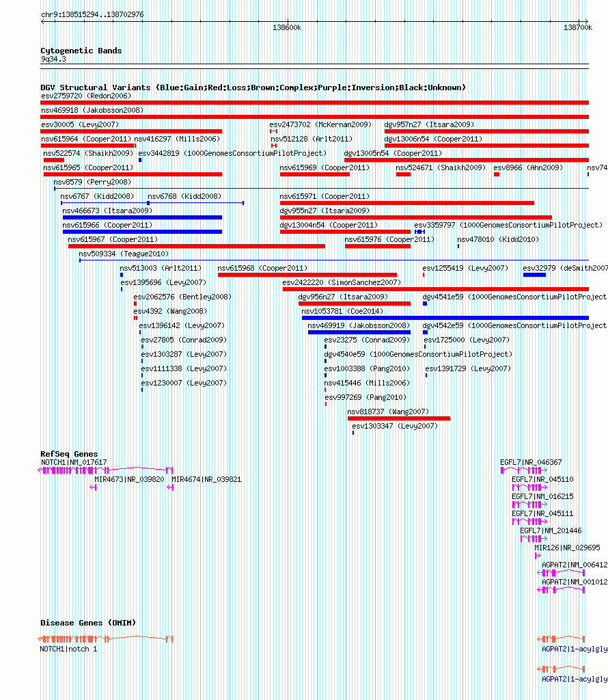Click the nsv416297 (Mills2006) label
Screen dimensions: 608x700
tap(177, 139)
